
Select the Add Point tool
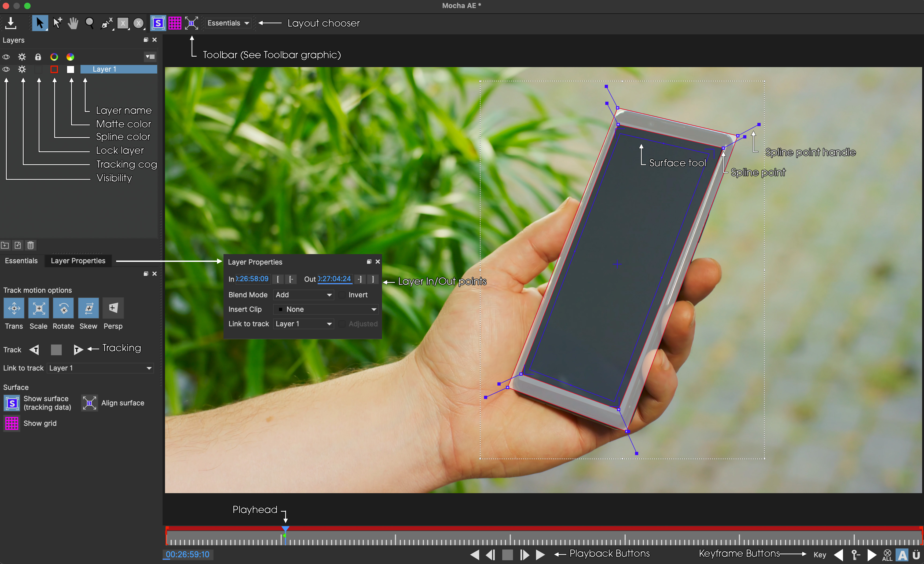point(57,23)
